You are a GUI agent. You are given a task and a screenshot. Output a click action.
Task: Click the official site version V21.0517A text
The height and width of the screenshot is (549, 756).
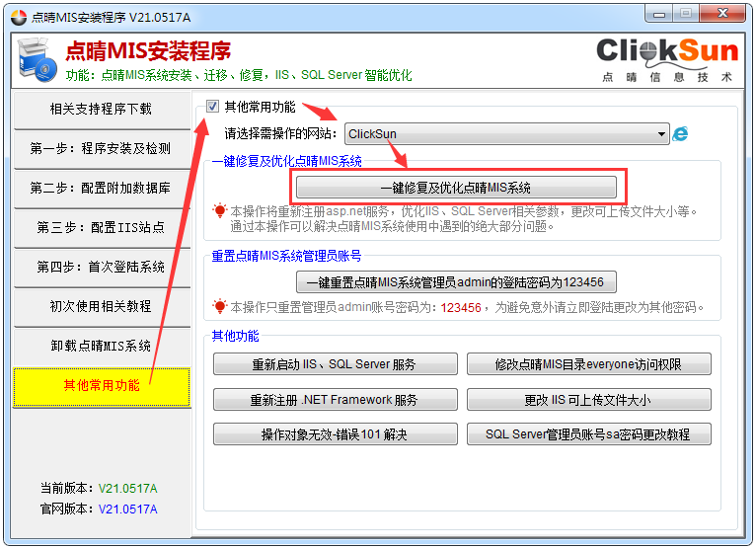pyautogui.click(x=127, y=509)
